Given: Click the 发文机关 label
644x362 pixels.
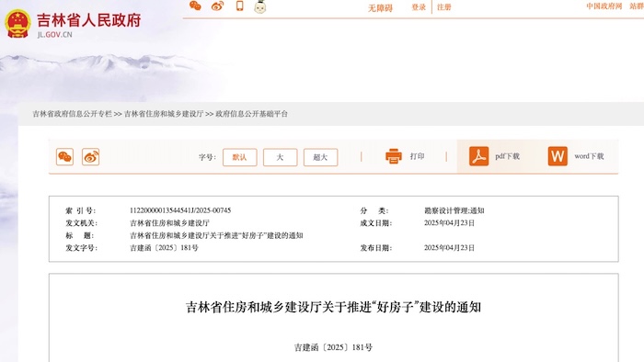Looking at the screenshot, I should (x=81, y=223).
